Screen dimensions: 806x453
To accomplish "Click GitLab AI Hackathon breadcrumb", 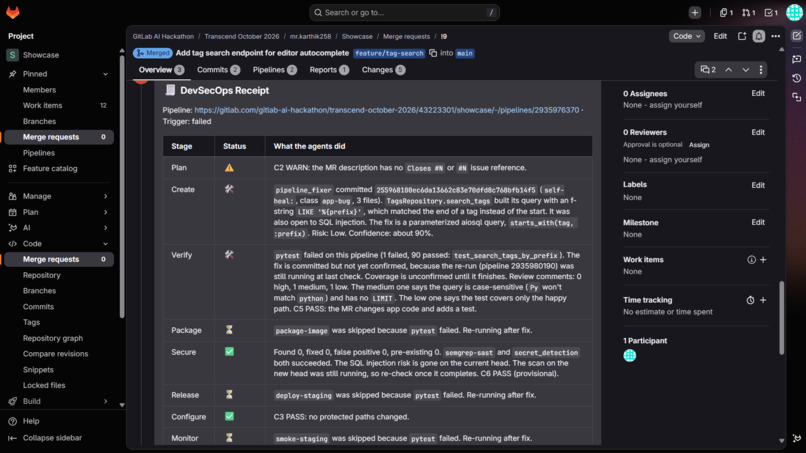I will coord(163,37).
